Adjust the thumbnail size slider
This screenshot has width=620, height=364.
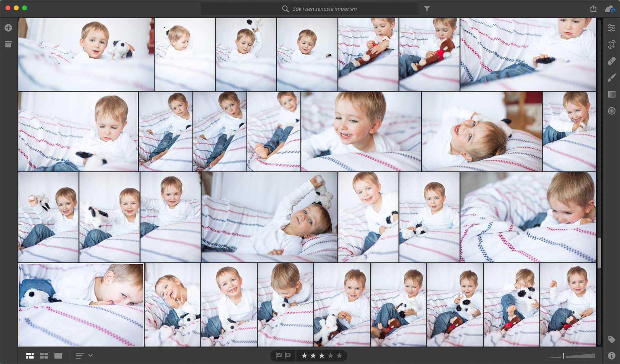click(x=564, y=356)
